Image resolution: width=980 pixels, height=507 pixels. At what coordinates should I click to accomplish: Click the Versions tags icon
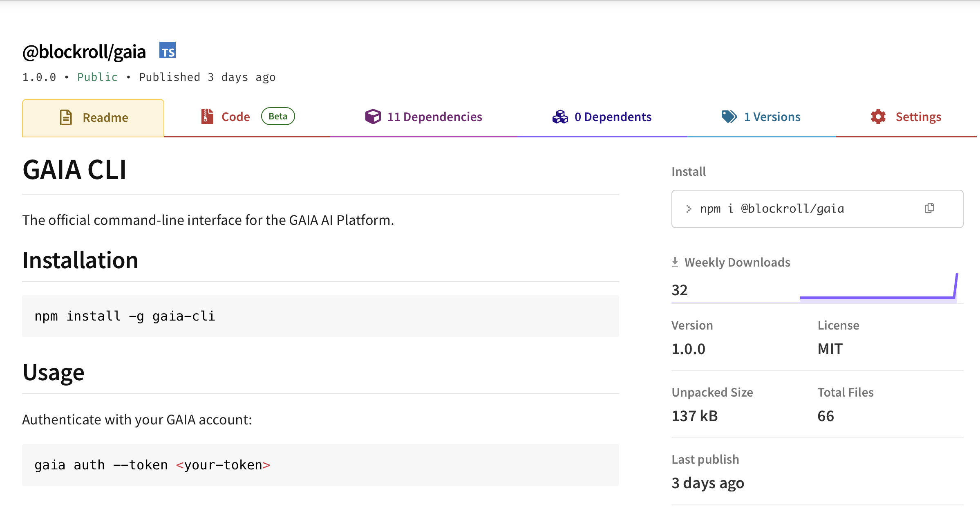click(x=729, y=117)
